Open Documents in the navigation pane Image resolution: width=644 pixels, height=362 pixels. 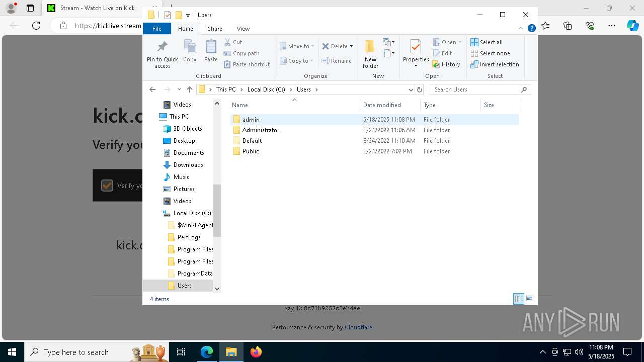(184, 153)
